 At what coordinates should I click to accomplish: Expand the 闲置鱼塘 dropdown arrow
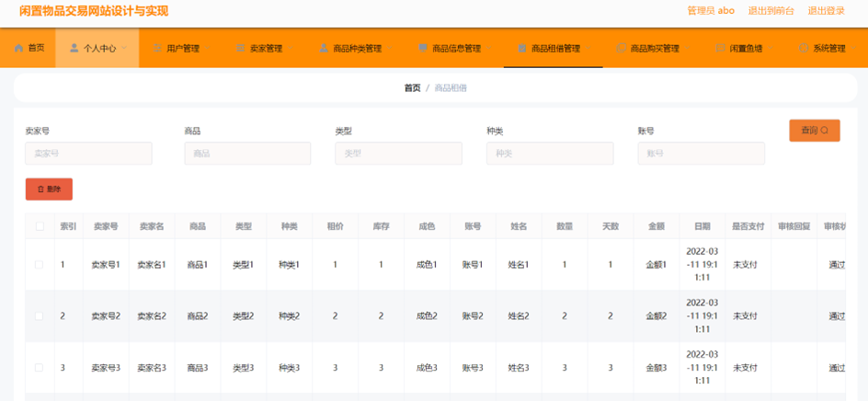tap(771, 48)
